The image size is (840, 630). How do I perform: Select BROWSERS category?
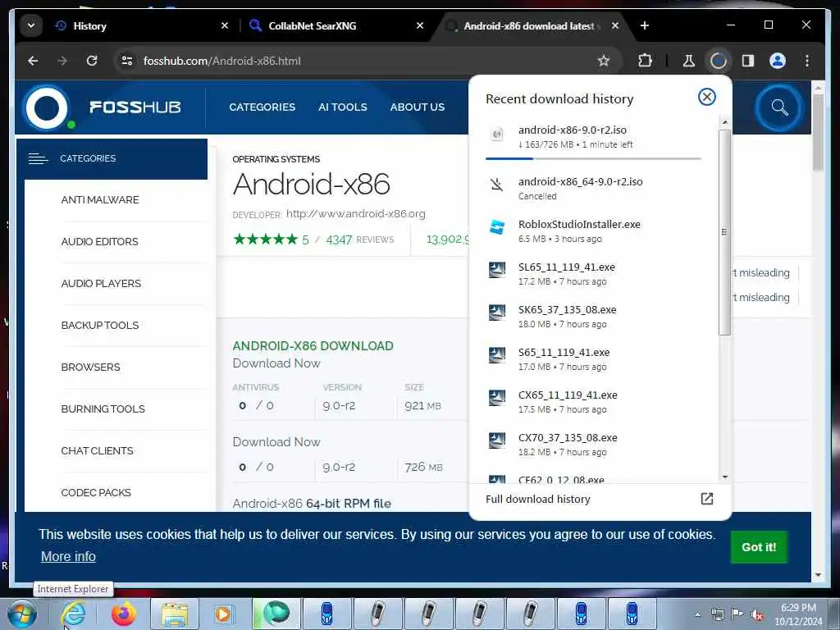point(90,367)
